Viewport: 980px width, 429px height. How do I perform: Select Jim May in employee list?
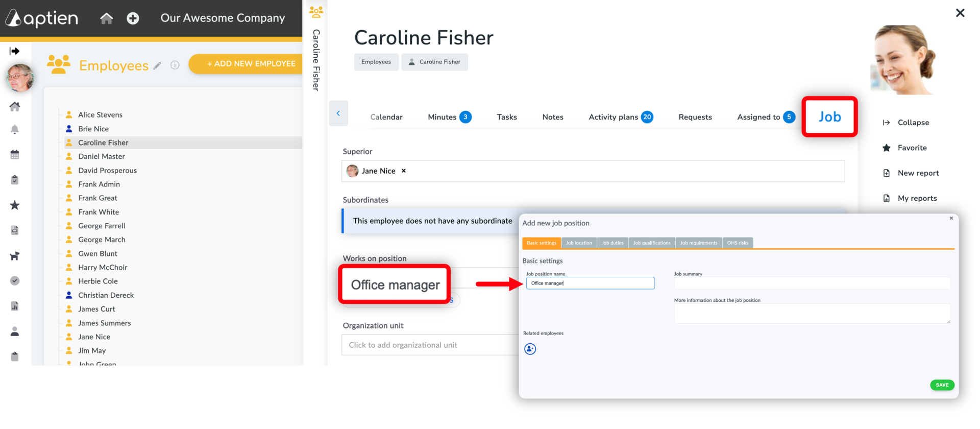[x=92, y=350]
